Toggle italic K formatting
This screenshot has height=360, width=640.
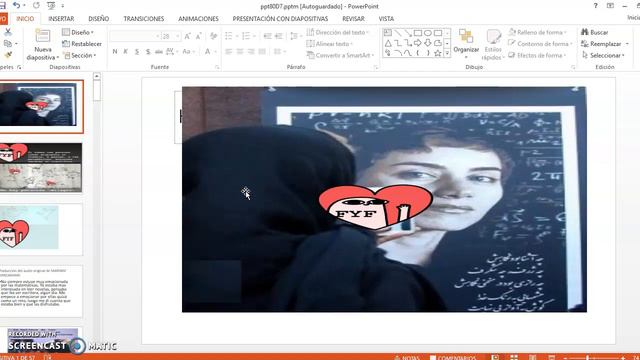coord(126,51)
